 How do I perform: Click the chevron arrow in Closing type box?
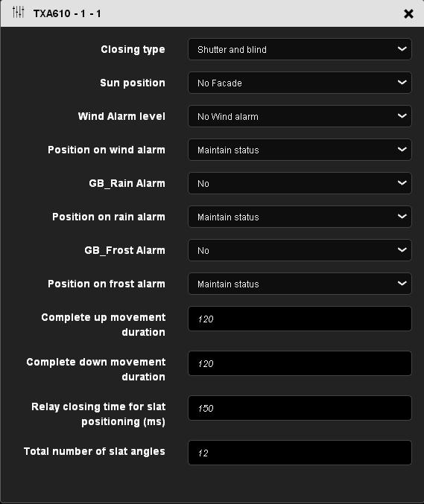click(x=402, y=49)
